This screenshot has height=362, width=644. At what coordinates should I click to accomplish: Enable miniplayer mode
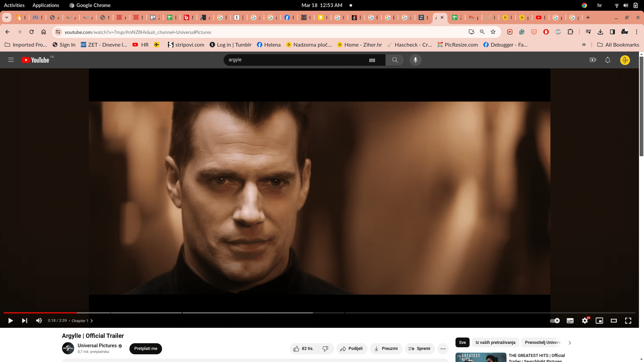599,321
